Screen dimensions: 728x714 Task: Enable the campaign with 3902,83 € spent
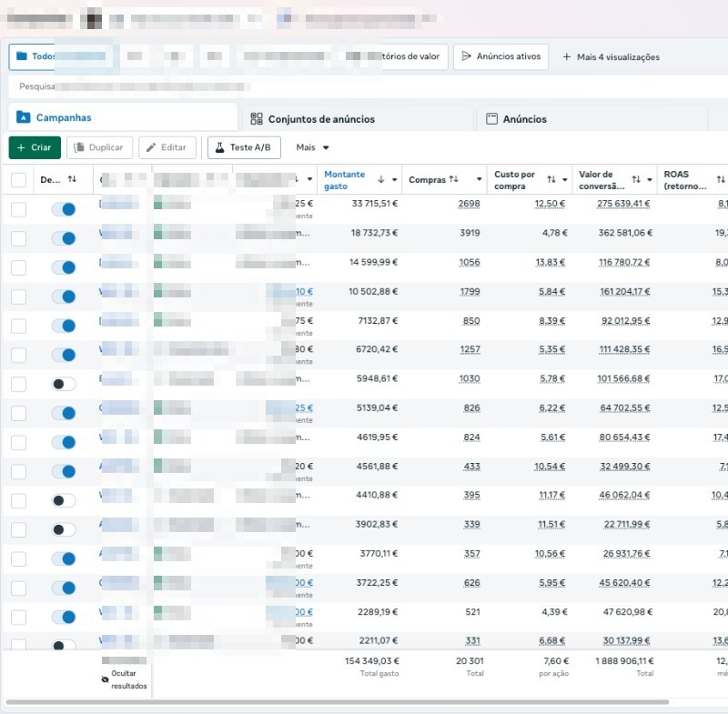point(64,530)
